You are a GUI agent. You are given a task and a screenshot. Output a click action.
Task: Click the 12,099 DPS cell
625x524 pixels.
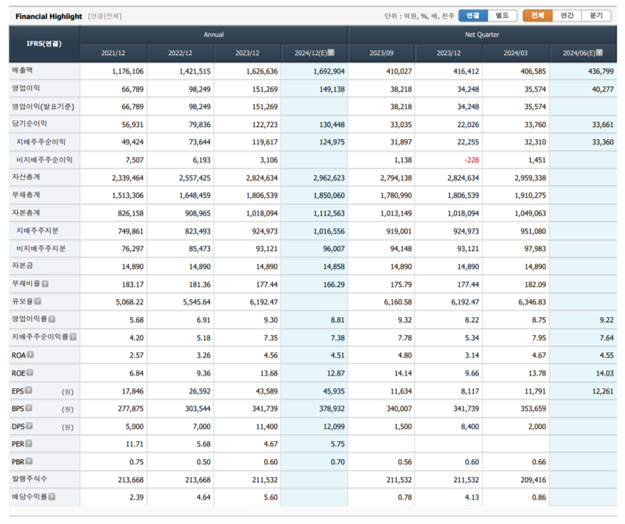pyautogui.click(x=314, y=426)
